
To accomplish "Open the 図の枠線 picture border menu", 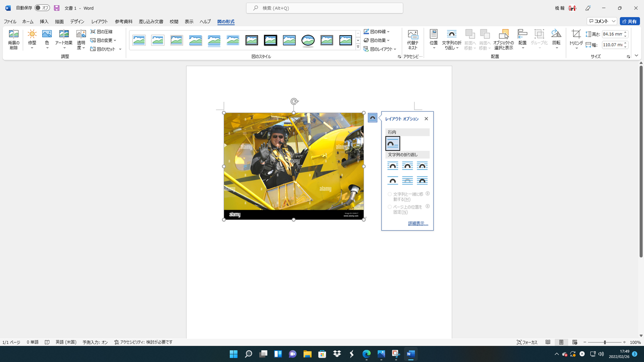I will [x=376, y=32].
